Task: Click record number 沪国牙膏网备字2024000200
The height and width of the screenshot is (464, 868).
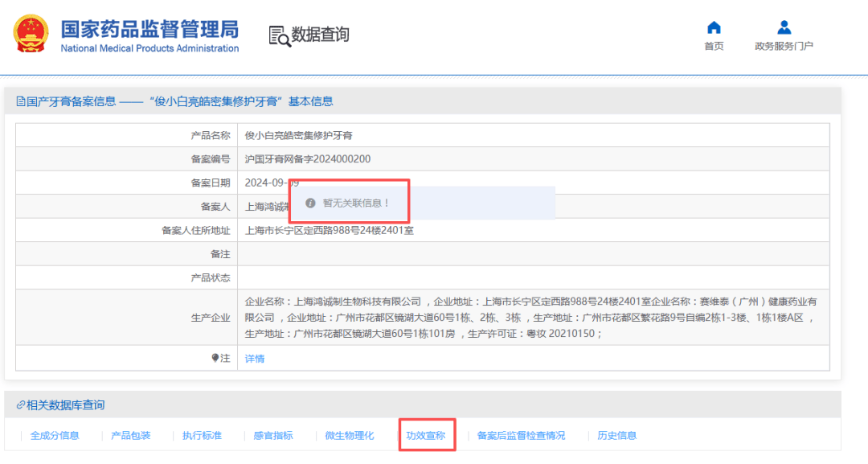Action: pyautogui.click(x=308, y=159)
